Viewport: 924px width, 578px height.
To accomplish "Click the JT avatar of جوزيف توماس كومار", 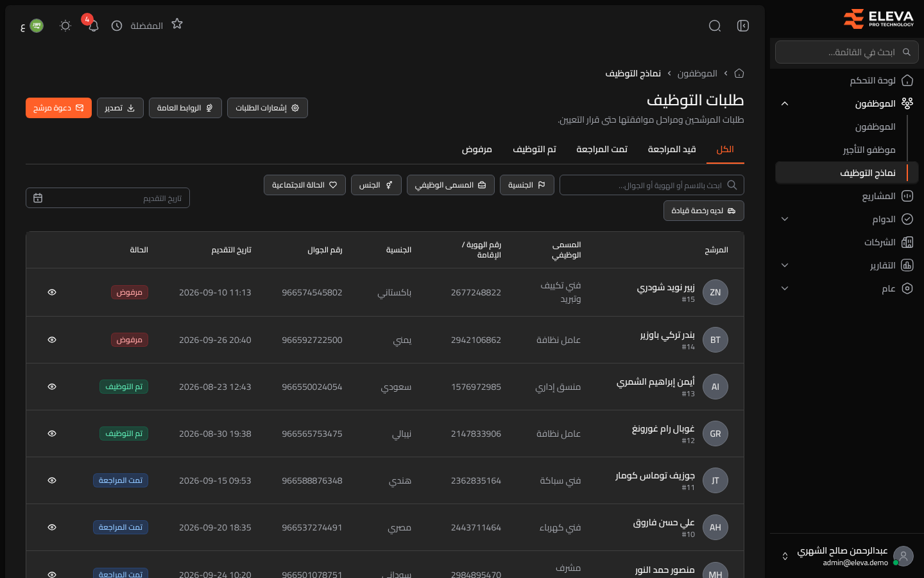I will (x=715, y=480).
